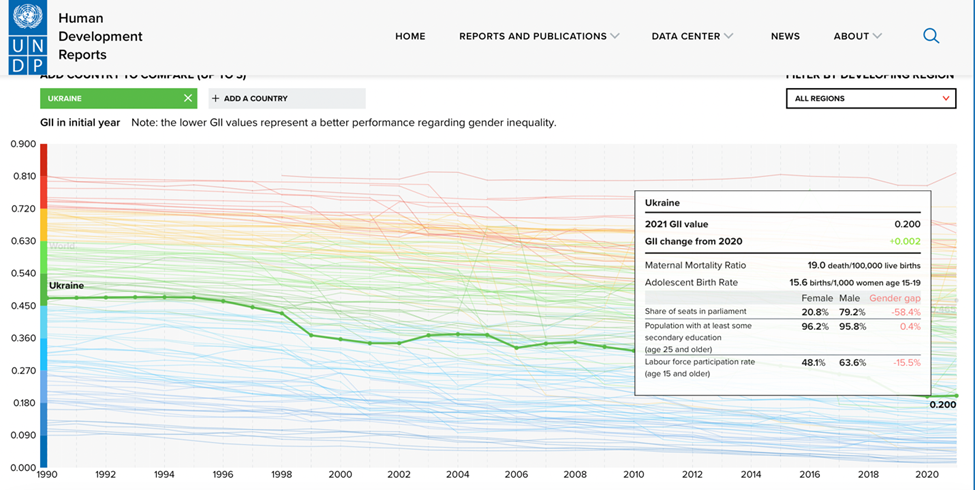Click Share of seats in parliament row
The height and width of the screenshot is (490, 975).
click(782, 312)
